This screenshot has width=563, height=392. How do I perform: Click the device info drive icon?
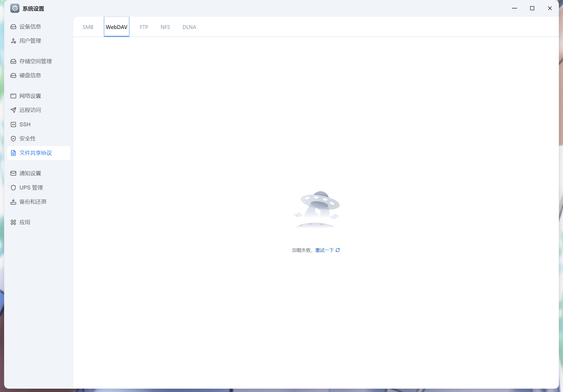pos(13,27)
